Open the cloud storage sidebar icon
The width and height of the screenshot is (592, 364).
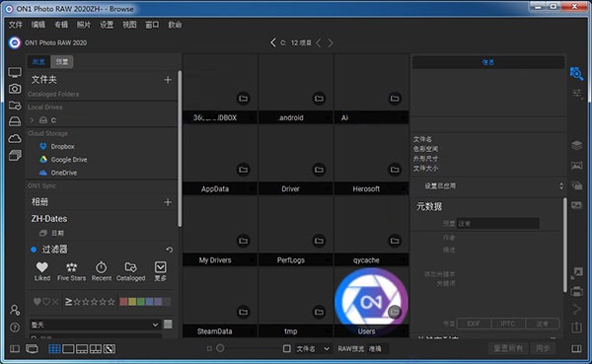[15, 138]
